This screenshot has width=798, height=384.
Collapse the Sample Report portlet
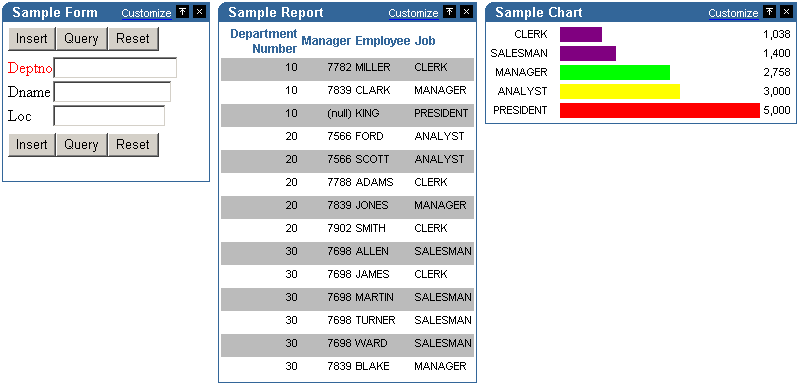[x=449, y=12]
